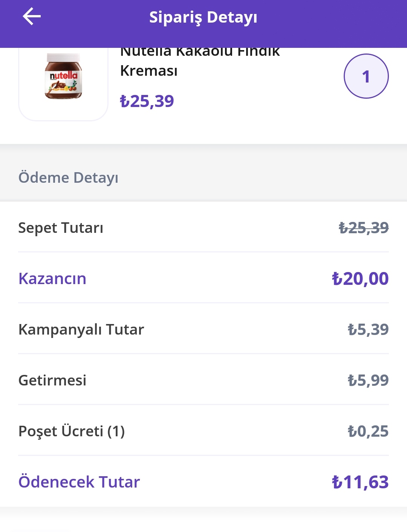Viewport: 407px width, 532px height.
Task: Tap the back arrow icon
Action: pos(32,17)
